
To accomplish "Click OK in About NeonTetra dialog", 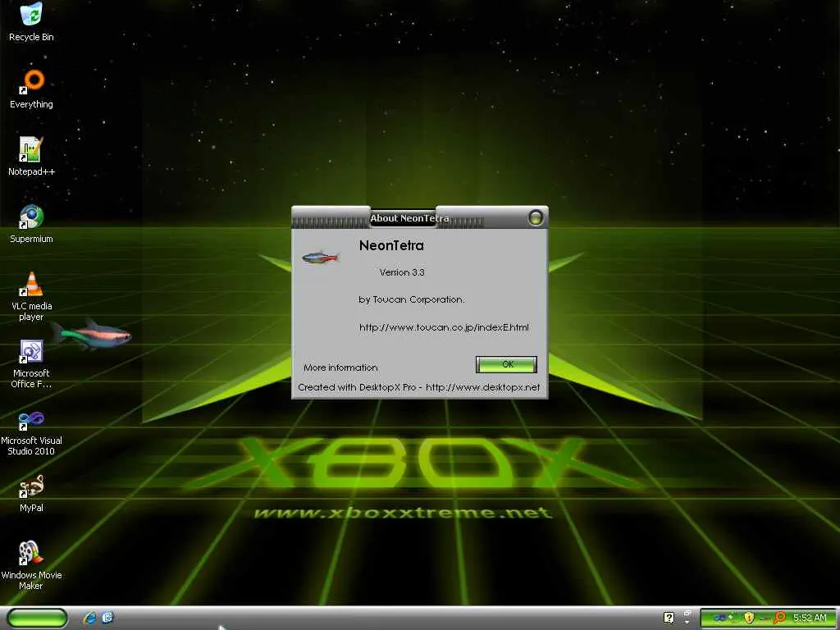I will [x=506, y=364].
